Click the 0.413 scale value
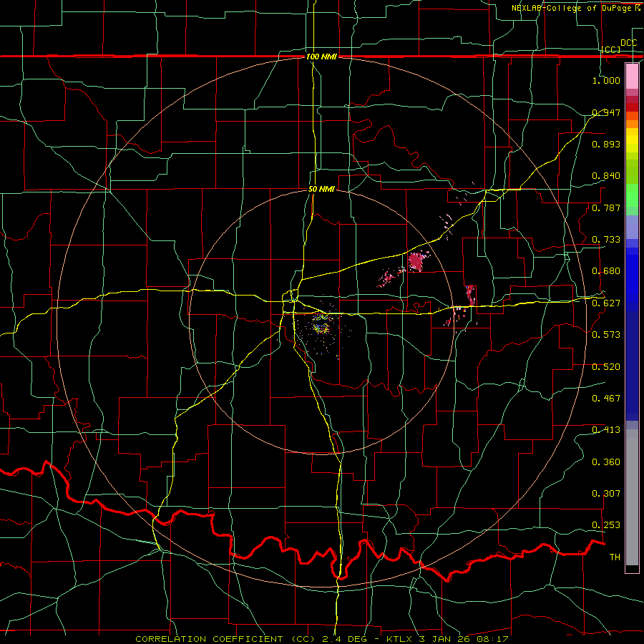The height and width of the screenshot is (644, 644). [606, 430]
